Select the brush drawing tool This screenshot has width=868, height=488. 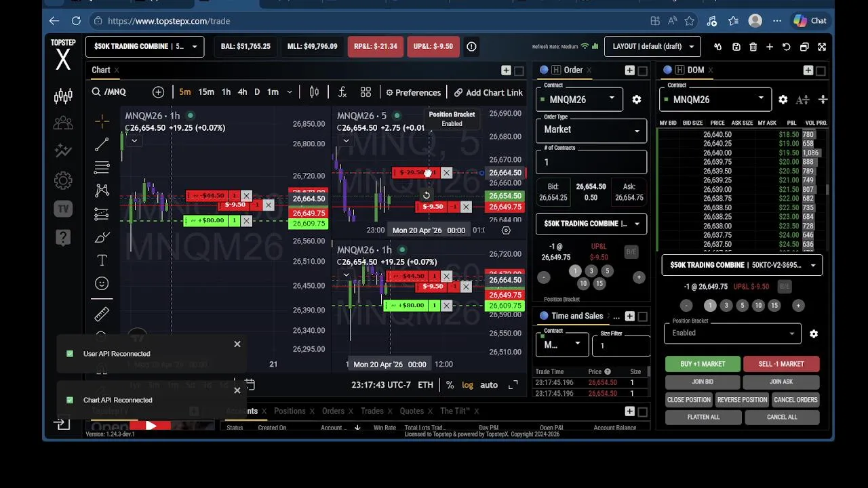click(102, 237)
